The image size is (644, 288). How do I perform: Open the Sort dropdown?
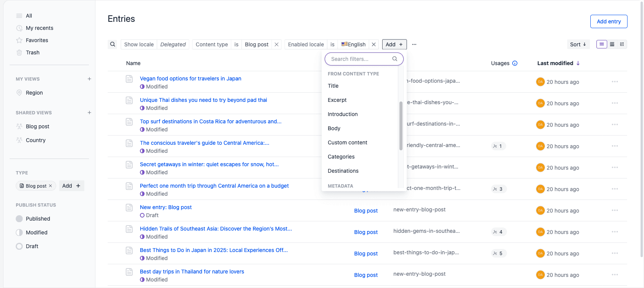click(578, 44)
